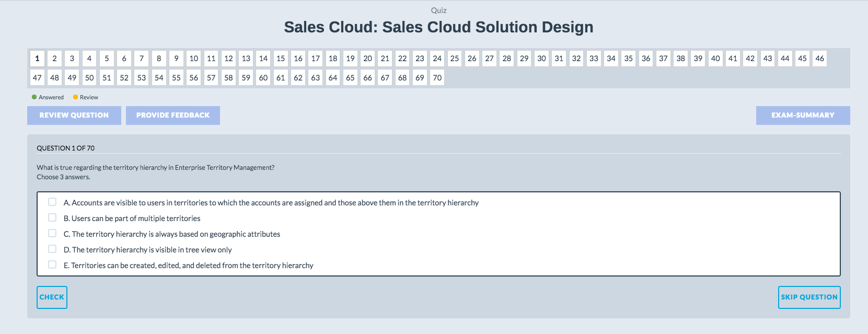Screen dimensions: 868x334
Task: Click the orange Review legend dot
Action: pos(75,97)
